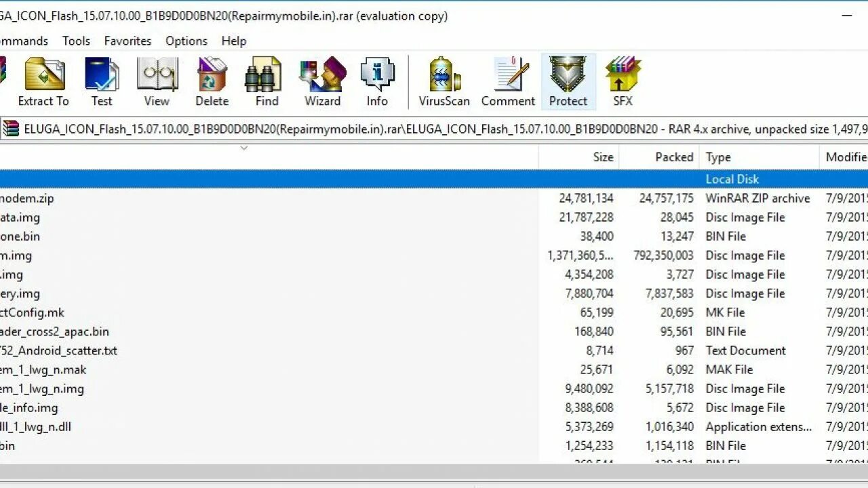Select the Android_scatter.txt row

(434, 350)
